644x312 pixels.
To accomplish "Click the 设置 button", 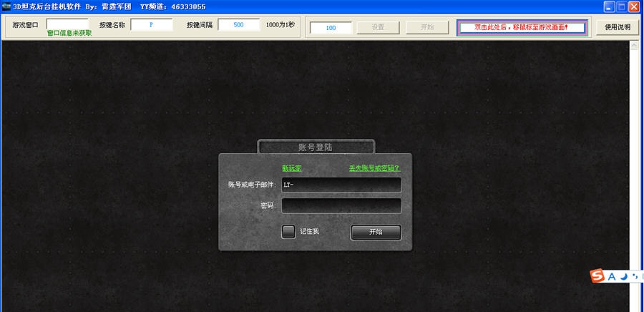I will coord(378,27).
